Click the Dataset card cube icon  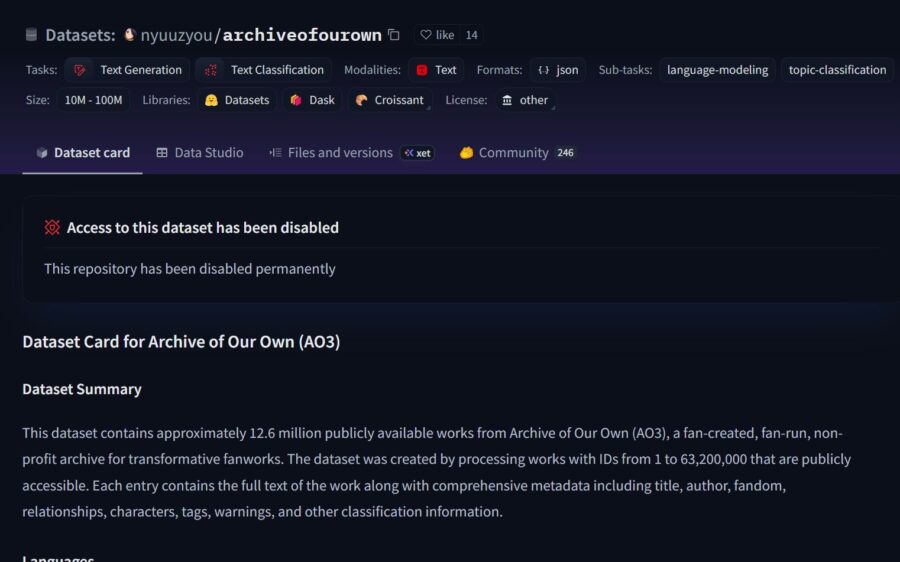(x=42, y=153)
